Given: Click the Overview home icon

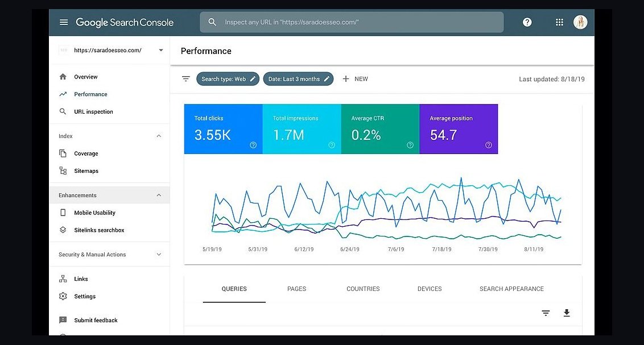Looking at the screenshot, I should pyautogui.click(x=63, y=77).
